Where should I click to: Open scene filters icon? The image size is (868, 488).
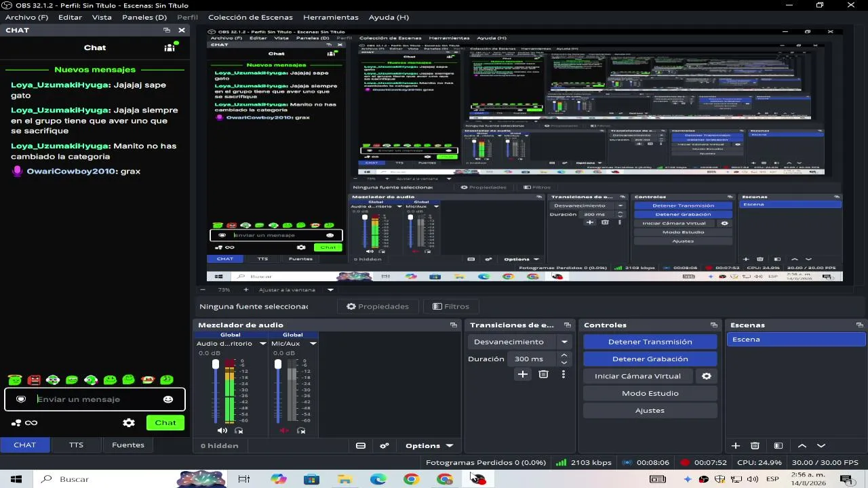[x=778, y=445]
